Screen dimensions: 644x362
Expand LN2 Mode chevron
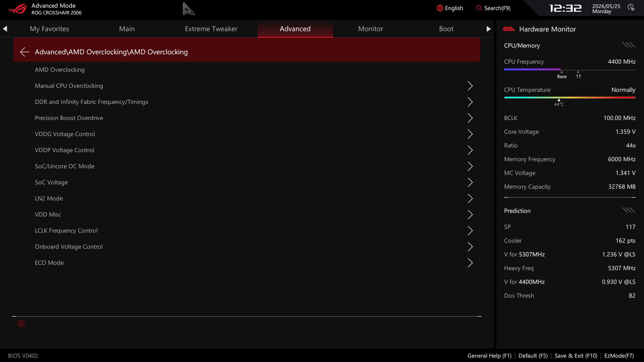pyautogui.click(x=470, y=198)
